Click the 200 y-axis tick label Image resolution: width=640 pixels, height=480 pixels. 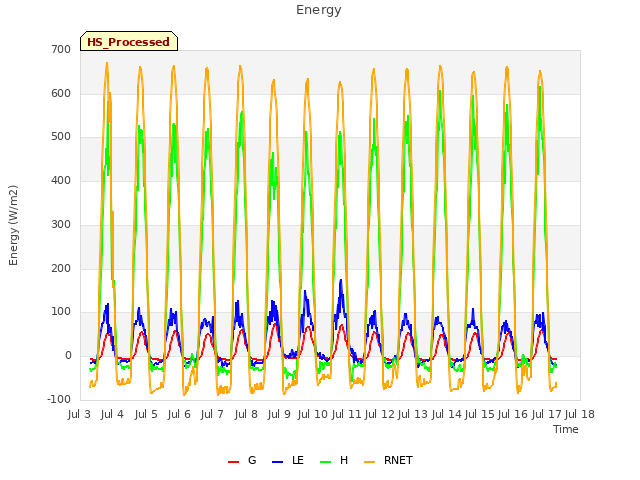click(x=61, y=269)
